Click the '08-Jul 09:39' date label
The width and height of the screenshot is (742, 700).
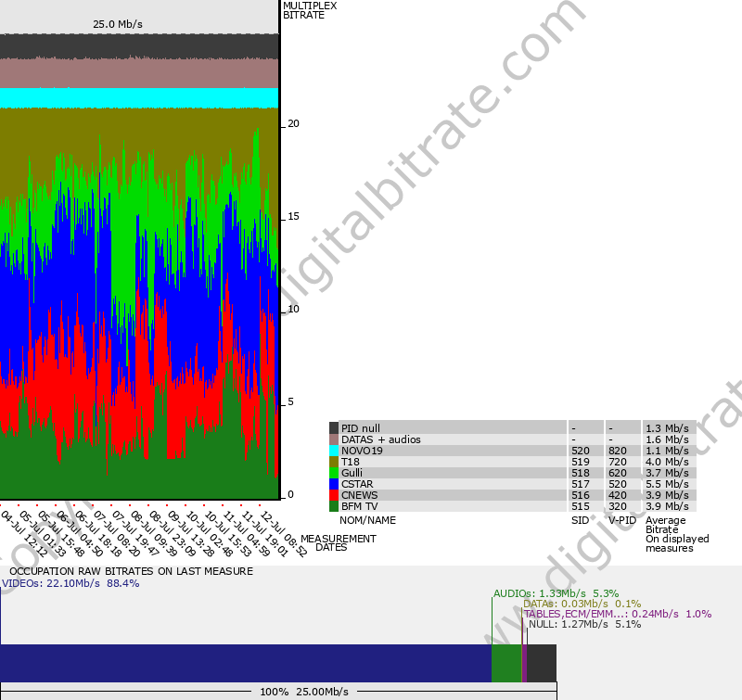click(x=154, y=534)
